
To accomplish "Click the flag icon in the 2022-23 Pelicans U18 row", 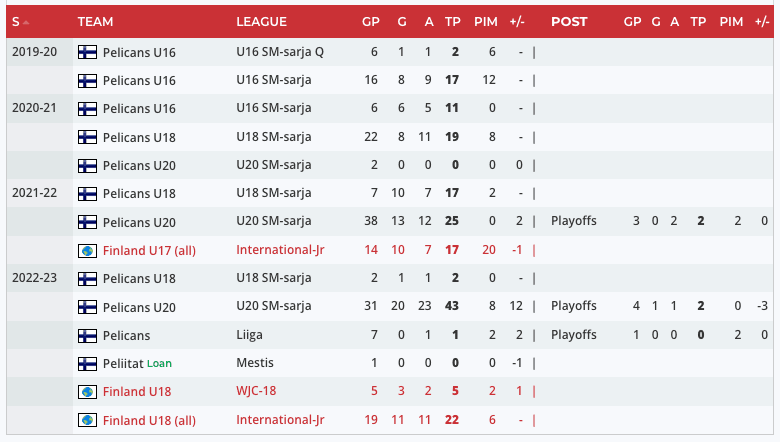I will (x=86, y=278).
